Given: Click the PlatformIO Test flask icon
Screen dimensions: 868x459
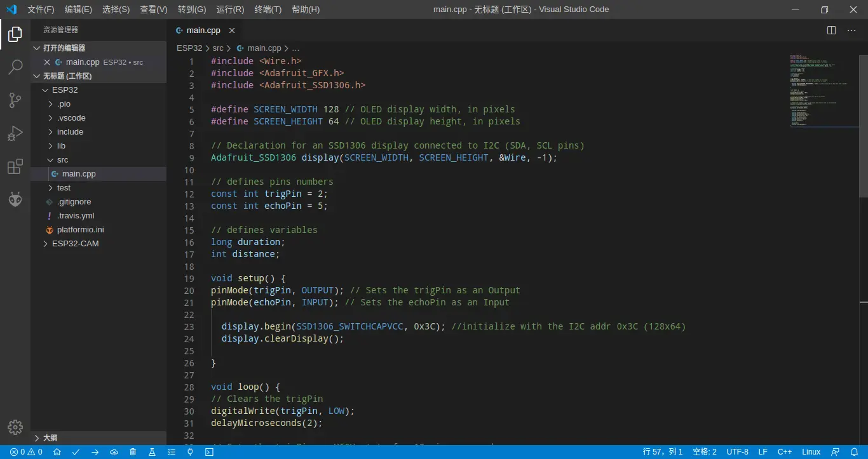Looking at the screenshot, I should pos(152,452).
